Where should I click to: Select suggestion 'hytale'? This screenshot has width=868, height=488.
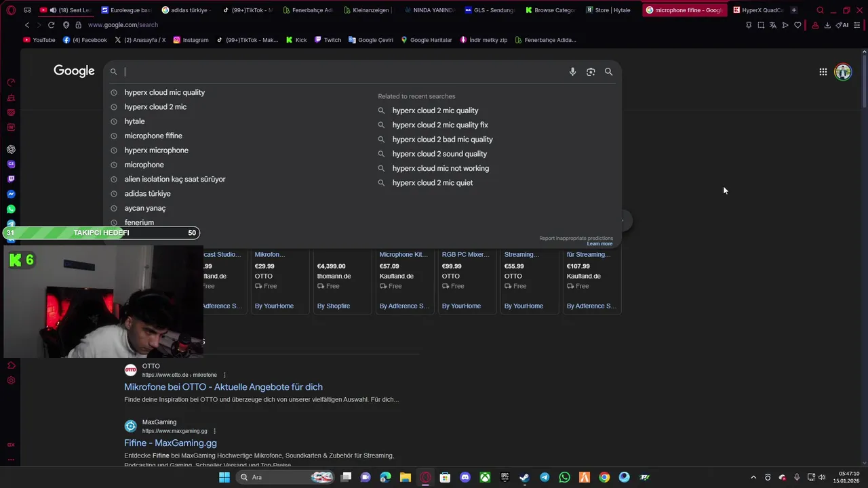(x=134, y=121)
